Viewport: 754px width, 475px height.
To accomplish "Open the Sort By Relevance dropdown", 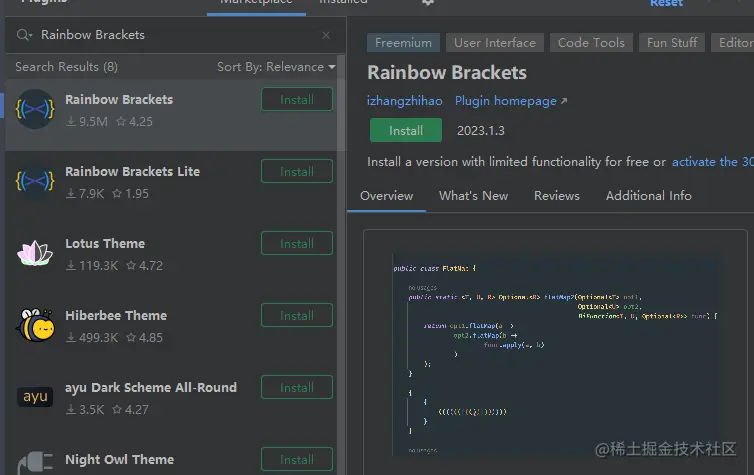I will click(276, 67).
